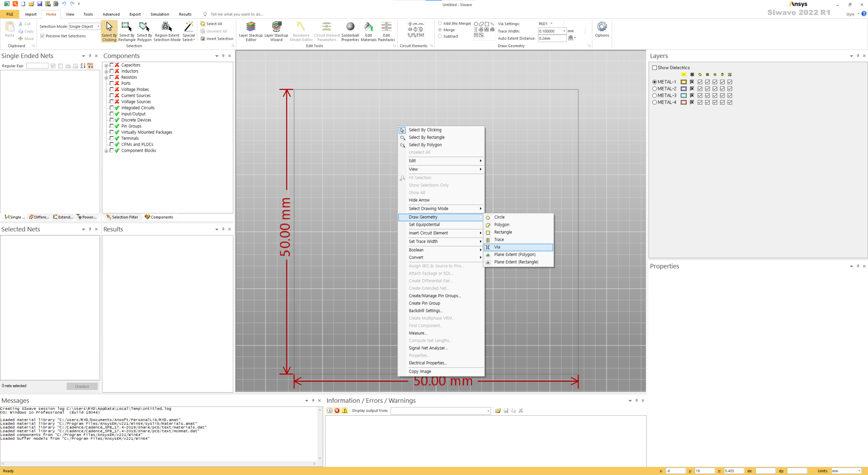Screen dimensions: 868x475
Task: Click the Auto Extent Distance field
Action: tap(552, 38)
